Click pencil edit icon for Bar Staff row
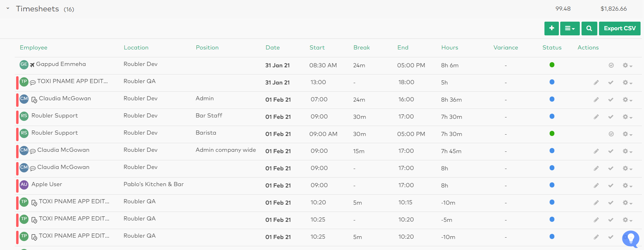 tap(596, 117)
